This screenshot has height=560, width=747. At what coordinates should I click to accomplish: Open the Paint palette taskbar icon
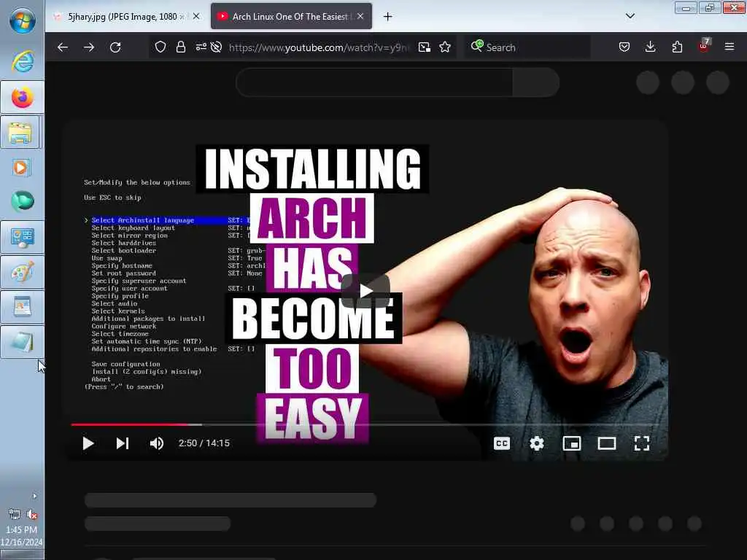23,273
